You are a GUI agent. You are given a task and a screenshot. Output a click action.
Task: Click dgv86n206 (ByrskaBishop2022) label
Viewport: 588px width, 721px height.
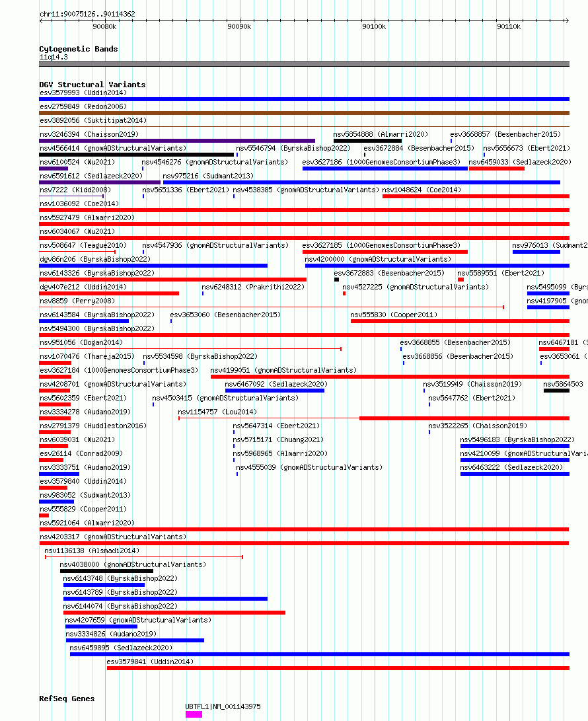pyautogui.click(x=95, y=259)
